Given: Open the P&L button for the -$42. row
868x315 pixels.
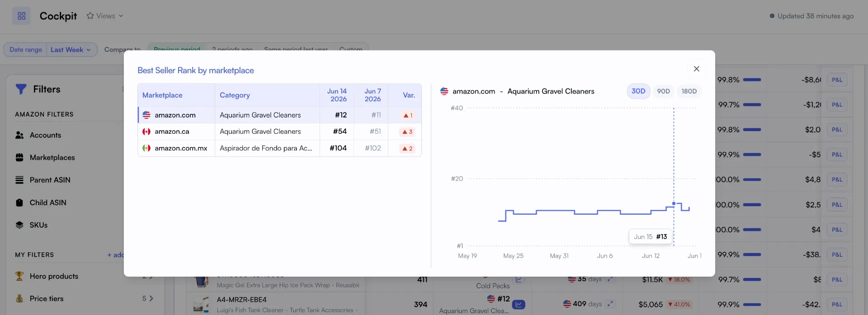Looking at the screenshot, I should tap(837, 305).
